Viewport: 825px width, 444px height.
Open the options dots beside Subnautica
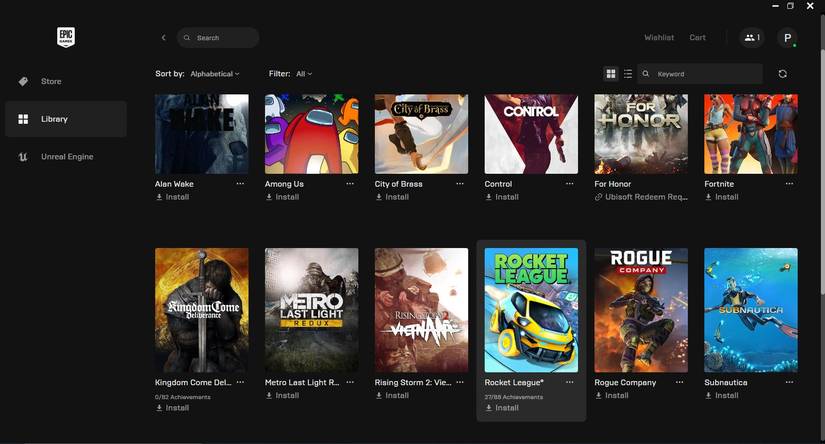[x=789, y=382]
